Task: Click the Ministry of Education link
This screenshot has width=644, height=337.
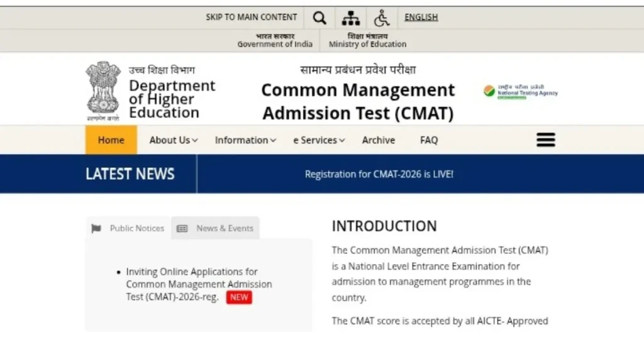Action: coord(367,40)
